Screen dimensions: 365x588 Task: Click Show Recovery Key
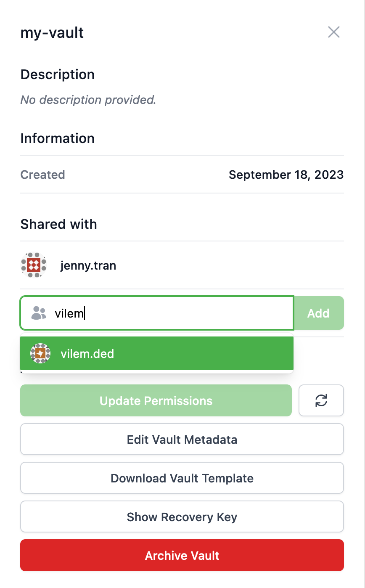click(182, 516)
